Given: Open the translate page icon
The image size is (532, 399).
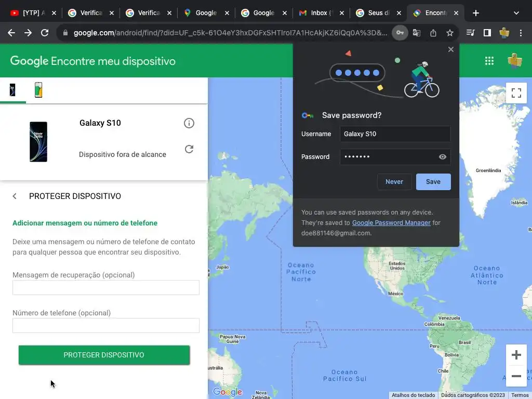Looking at the screenshot, I should pyautogui.click(x=417, y=33).
